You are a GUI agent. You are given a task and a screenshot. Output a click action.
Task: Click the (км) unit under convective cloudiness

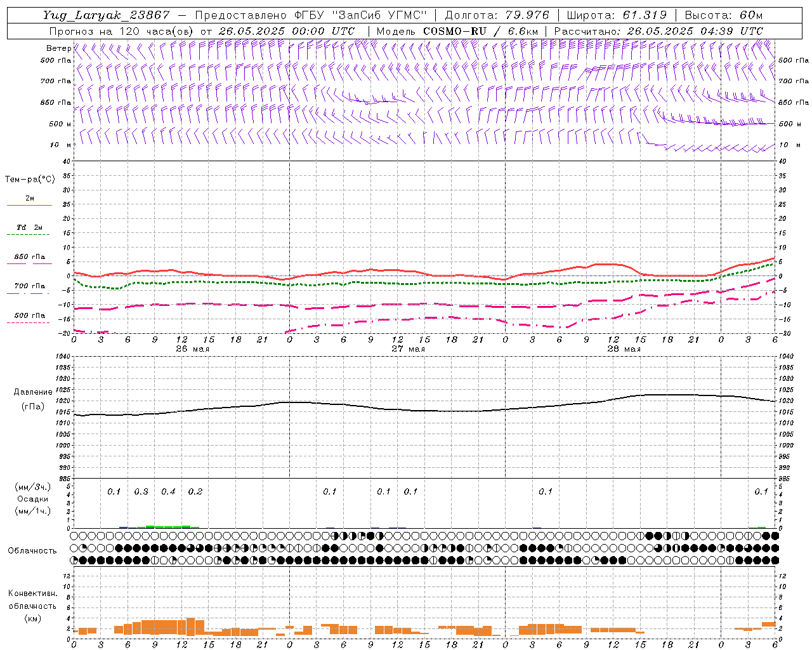pos(32,618)
